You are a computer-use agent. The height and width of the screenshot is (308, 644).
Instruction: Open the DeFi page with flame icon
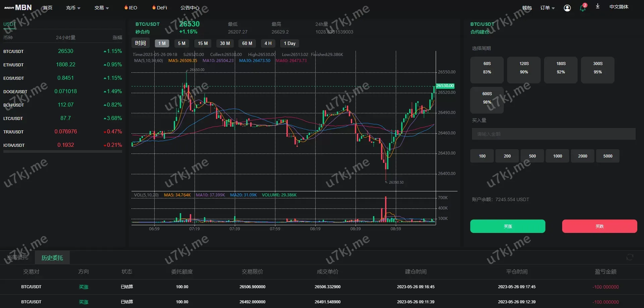pos(159,7)
